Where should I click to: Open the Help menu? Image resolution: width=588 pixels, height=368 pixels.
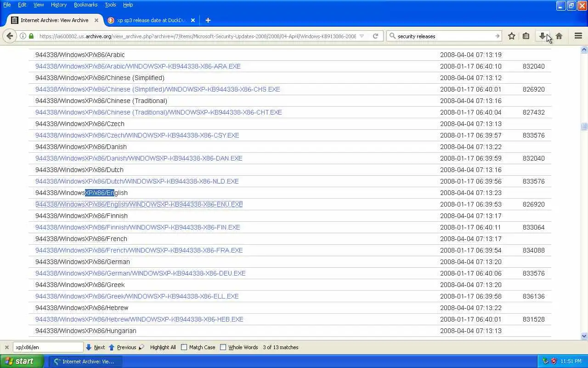pos(128,5)
